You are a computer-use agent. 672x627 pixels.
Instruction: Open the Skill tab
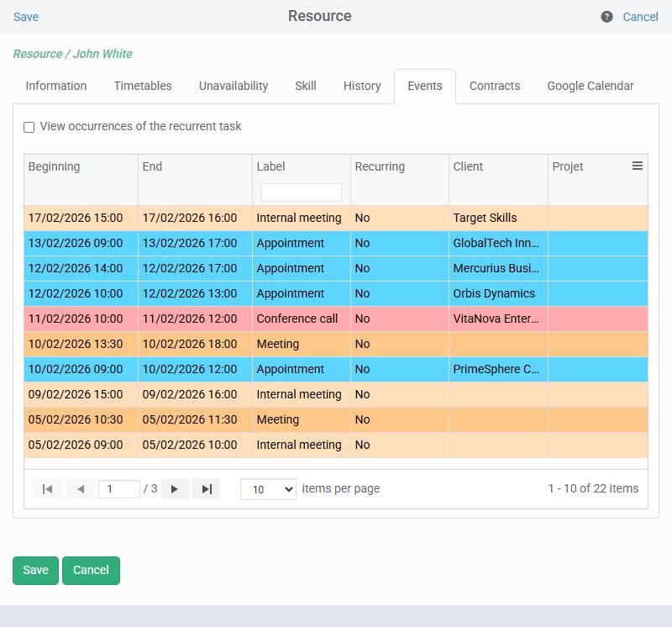point(306,86)
